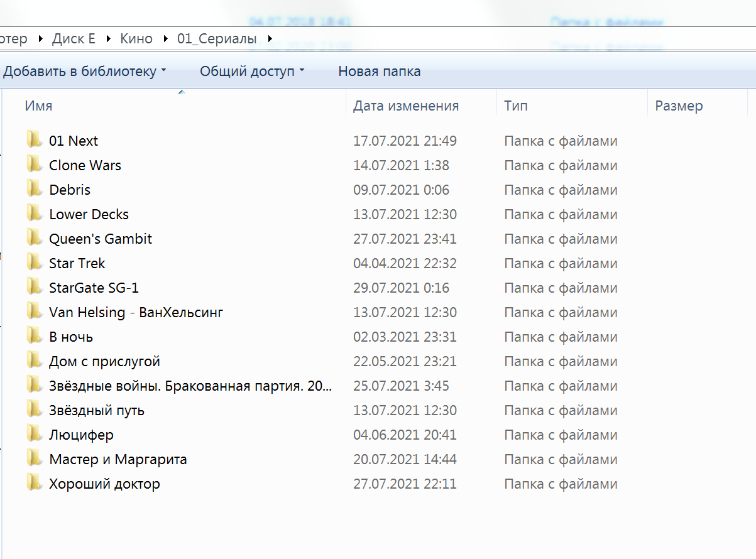
Task: Click the Звёздный путь folder icon
Action: click(34, 410)
